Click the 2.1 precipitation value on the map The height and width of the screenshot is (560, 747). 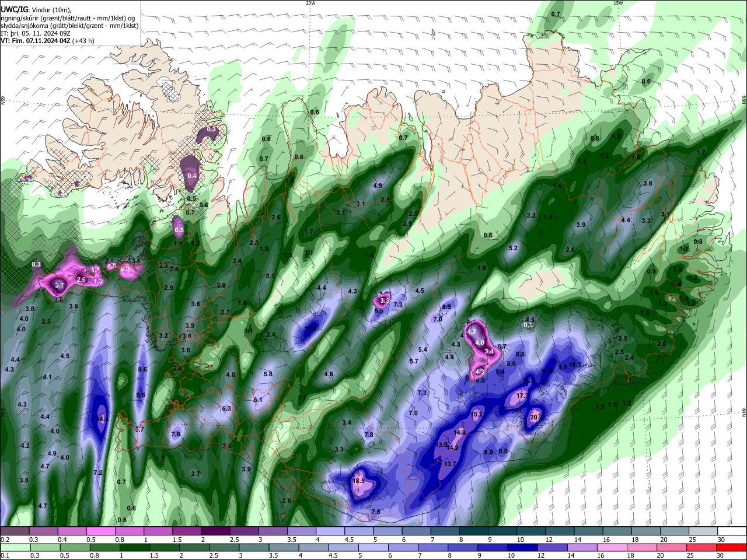pos(341,212)
